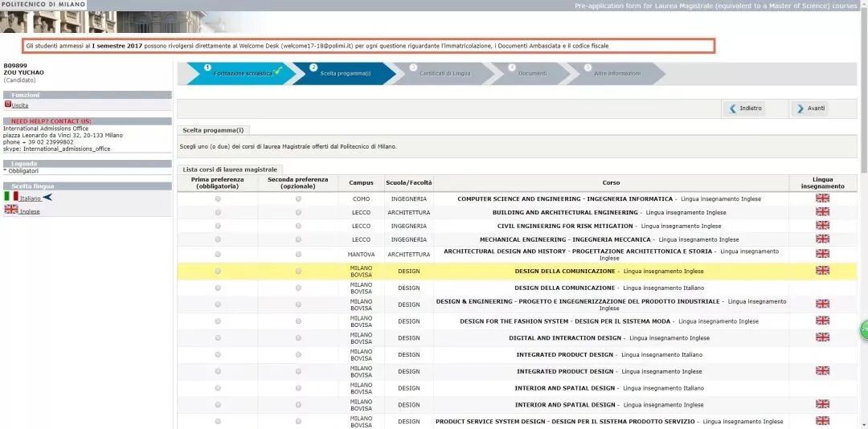Click the UK flag for Architectural Design and History

(x=823, y=254)
